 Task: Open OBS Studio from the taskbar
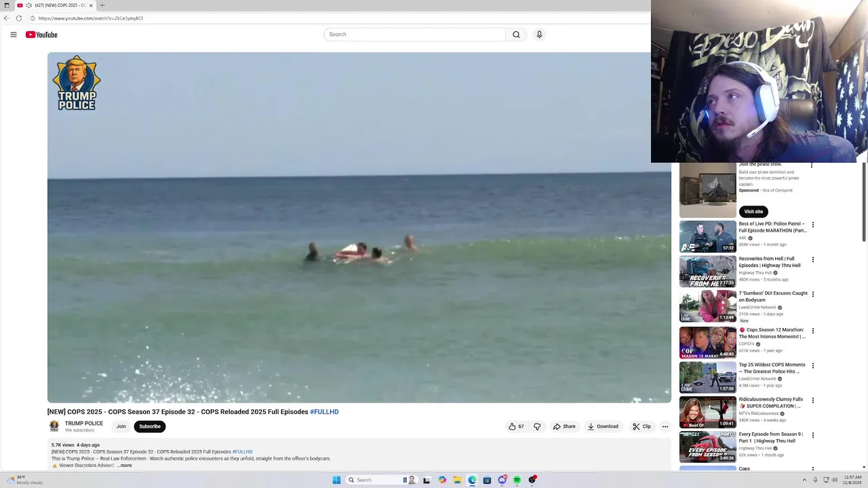coord(532,480)
